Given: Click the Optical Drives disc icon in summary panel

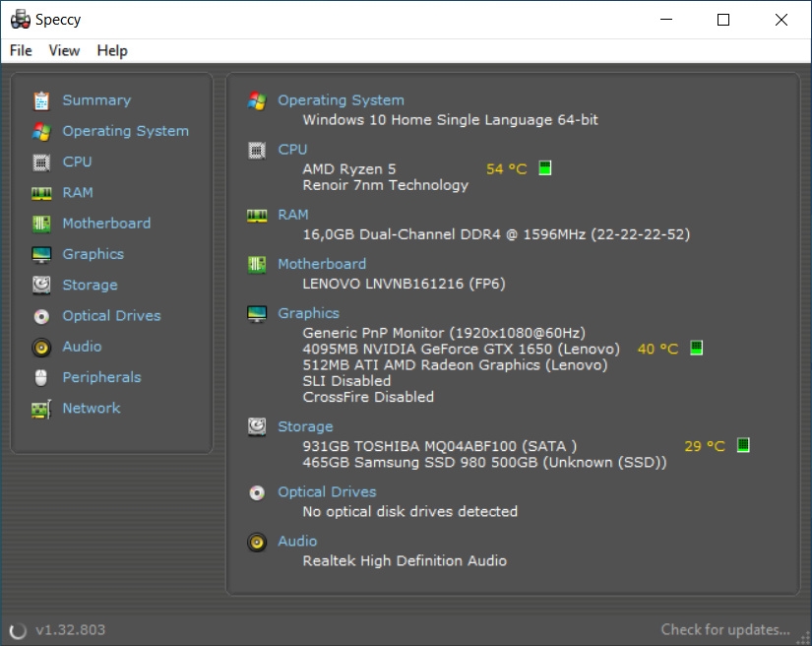Looking at the screenshot, I should pyautogui.click(x=257, y=492).
